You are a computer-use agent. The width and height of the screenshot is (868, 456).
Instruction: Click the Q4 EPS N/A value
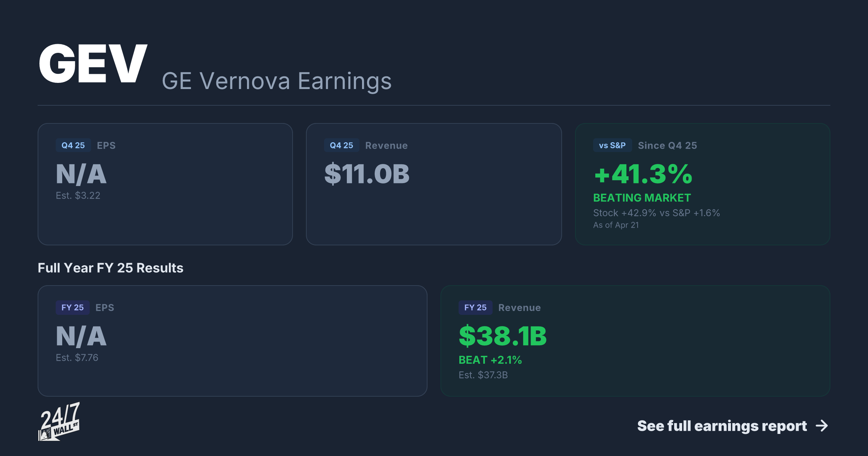click(81, 174)
